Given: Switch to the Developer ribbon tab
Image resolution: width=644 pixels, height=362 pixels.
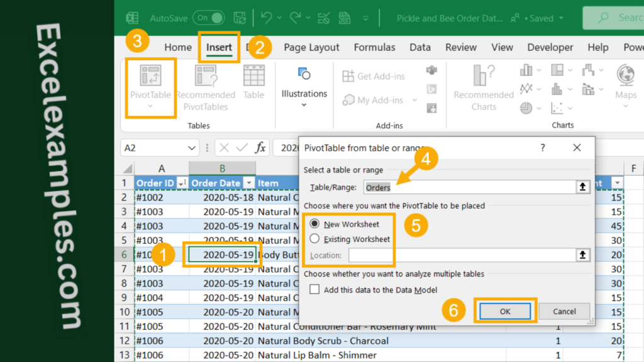Looking at the screenshot, I should coord(550,47).
